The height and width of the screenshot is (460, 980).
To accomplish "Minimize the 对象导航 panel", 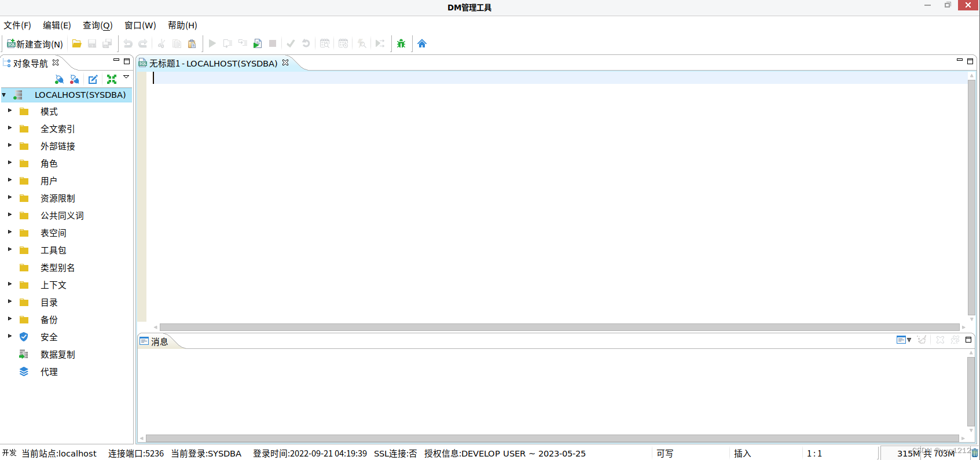I will pyautogui.click(x=116, y=60).
